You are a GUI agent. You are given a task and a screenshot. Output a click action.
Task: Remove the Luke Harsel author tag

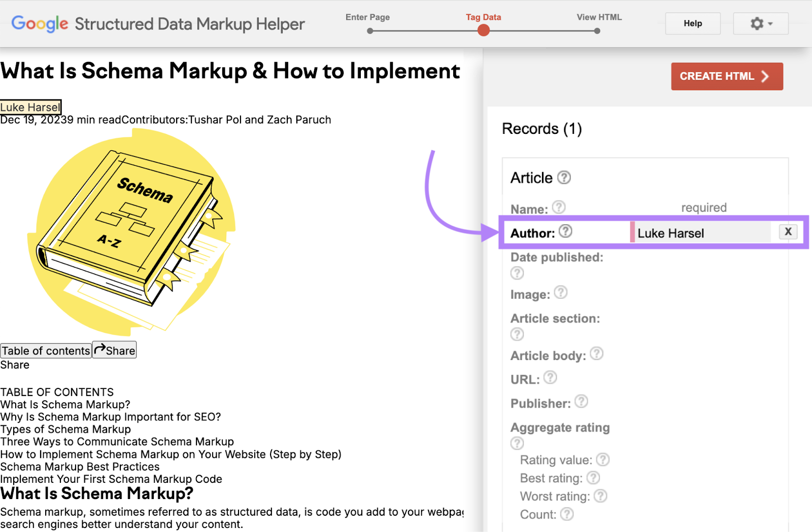click(788, 232)
